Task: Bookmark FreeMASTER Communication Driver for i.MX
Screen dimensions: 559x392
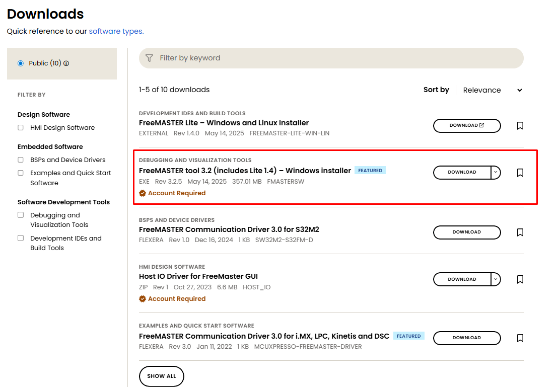Action: [x=520, y=338]
